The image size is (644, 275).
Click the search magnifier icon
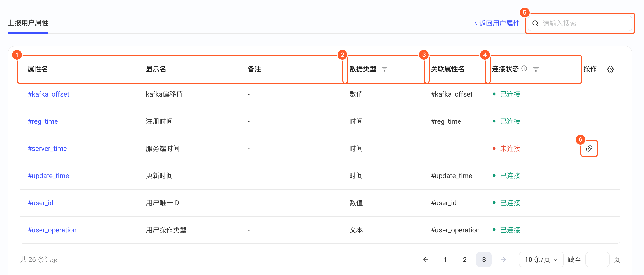click(x=535, y=23)
